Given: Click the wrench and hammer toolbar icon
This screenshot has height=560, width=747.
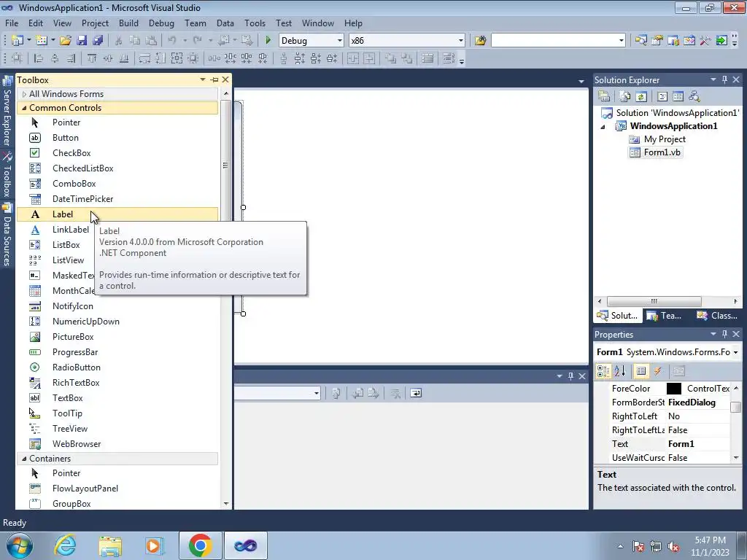Looking at the screenshot, I should pyautogui.click(x=705, y=41).
